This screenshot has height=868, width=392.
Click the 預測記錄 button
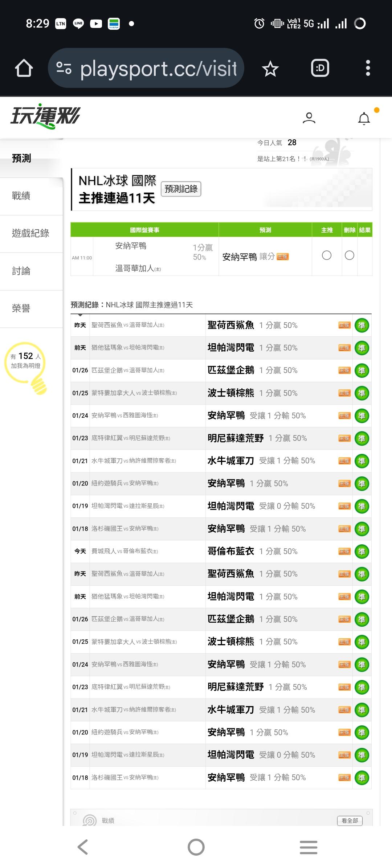click(181, 189)
